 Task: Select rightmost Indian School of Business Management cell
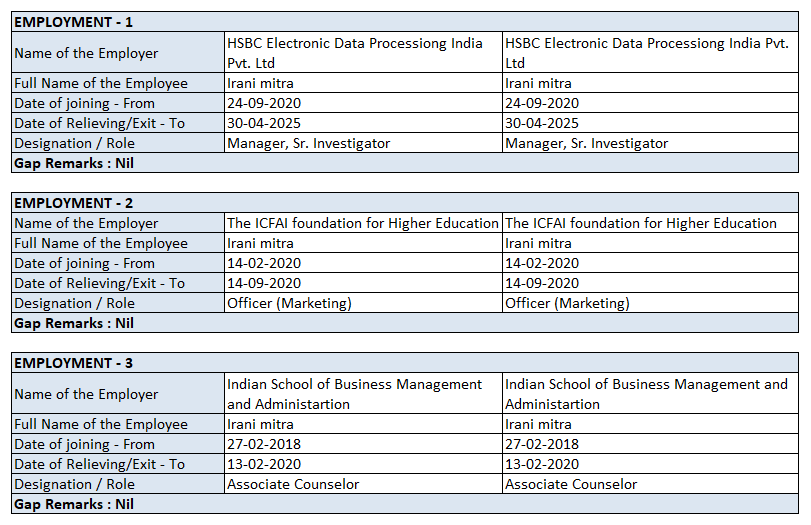tap(646, 394)
